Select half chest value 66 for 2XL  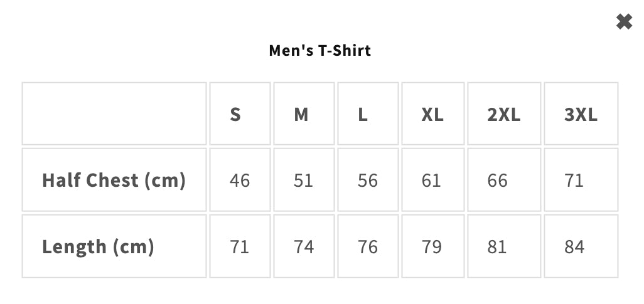click(497, 181)
